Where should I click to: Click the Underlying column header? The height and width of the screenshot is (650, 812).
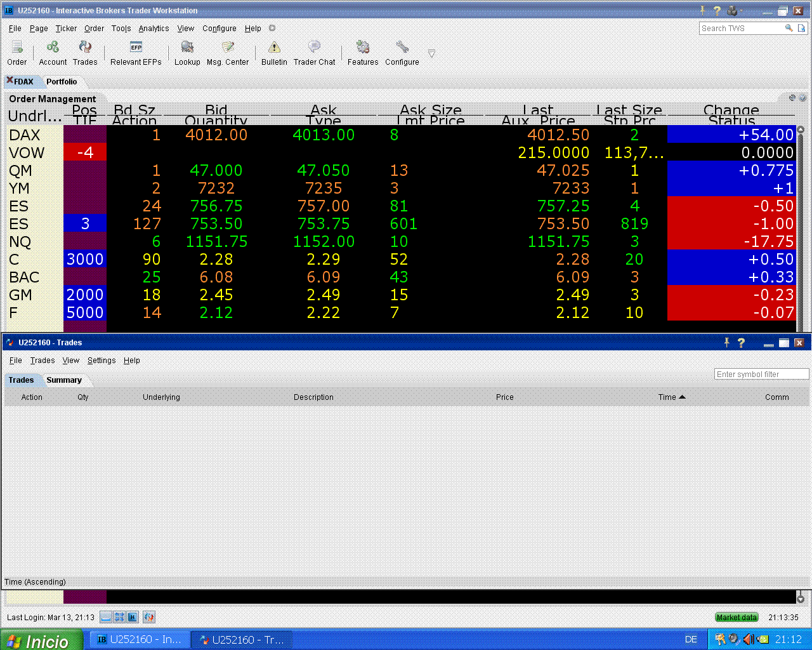point(161,397)
